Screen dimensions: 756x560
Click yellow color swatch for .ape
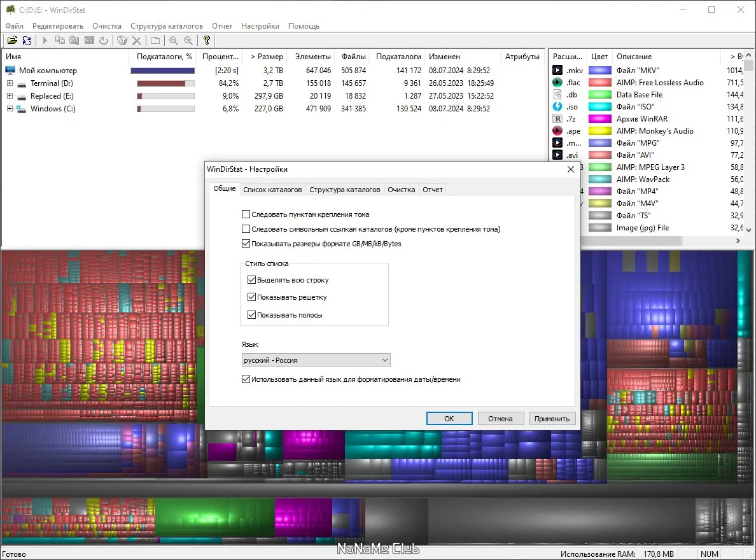pos(600,130)
